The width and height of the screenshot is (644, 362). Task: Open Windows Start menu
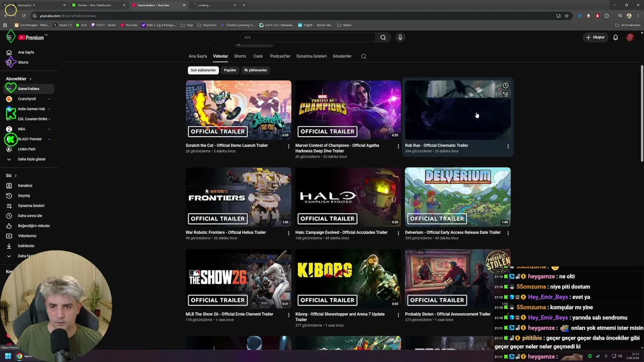coord(8,356)
